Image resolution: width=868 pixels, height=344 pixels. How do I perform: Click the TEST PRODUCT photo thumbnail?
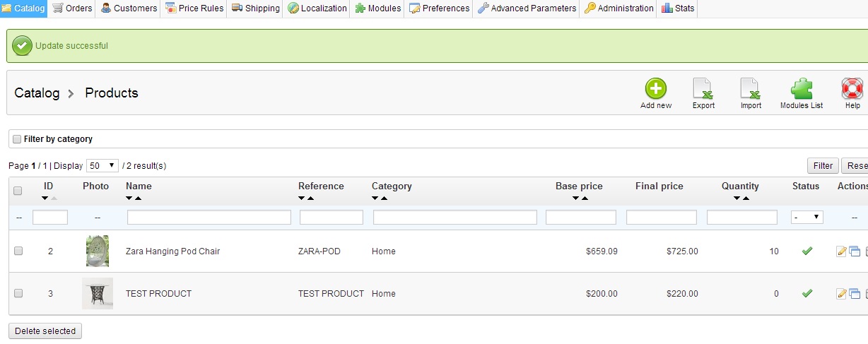pos(98,293)
